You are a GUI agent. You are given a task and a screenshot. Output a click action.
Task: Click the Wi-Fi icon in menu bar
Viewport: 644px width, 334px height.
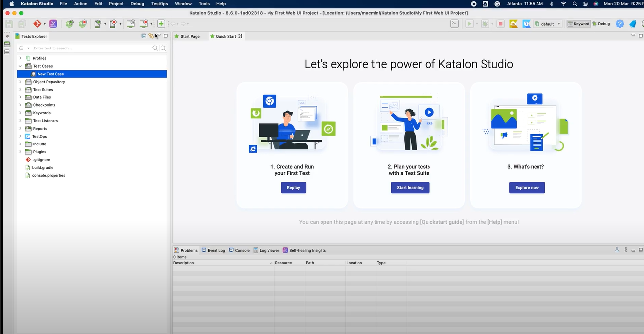click(563, 4)
